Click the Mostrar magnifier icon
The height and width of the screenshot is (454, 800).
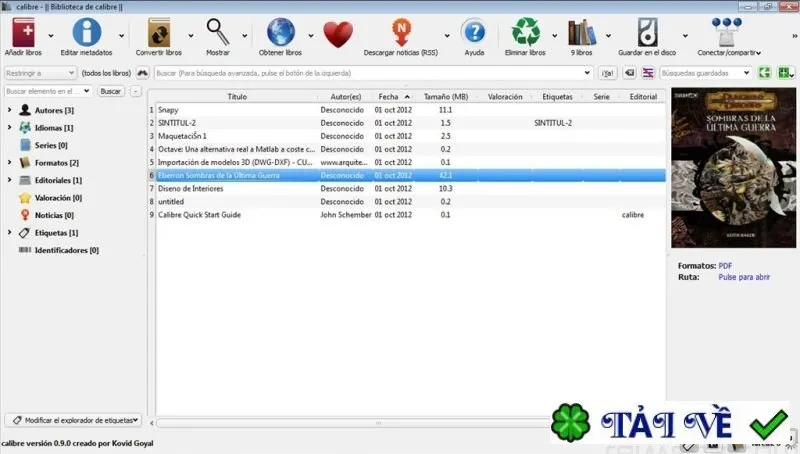click(218, 33)
